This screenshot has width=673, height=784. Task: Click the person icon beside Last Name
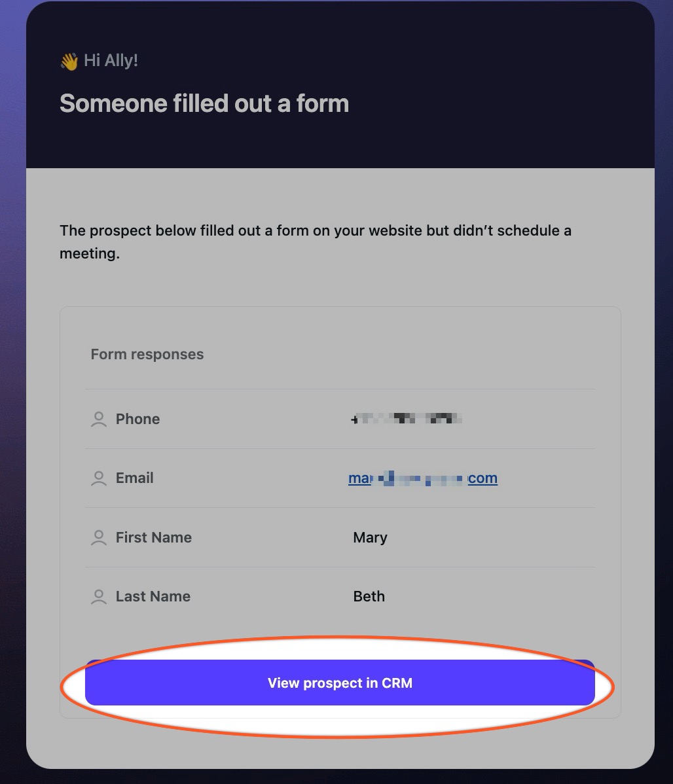point(99,596)
